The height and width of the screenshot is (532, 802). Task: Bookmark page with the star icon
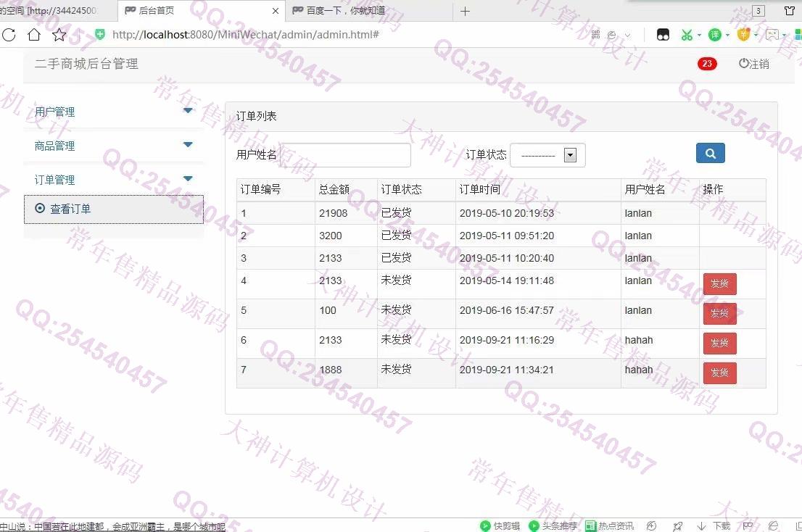(x=59, y=35)
